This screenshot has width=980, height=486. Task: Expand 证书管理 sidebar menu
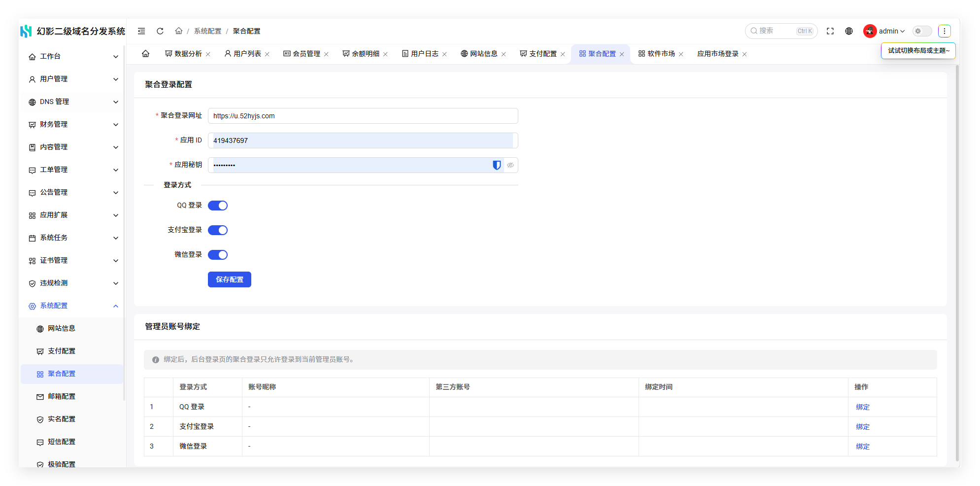[x=73, y=261]
